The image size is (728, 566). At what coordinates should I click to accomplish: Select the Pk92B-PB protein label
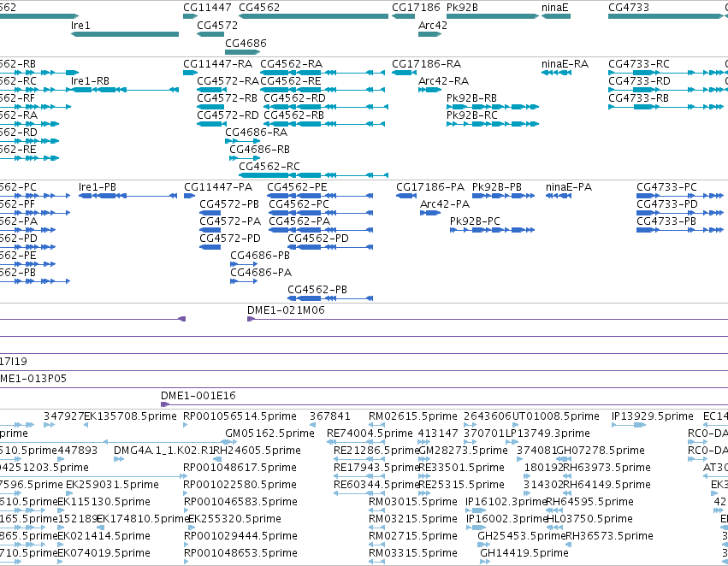[497, 187]
